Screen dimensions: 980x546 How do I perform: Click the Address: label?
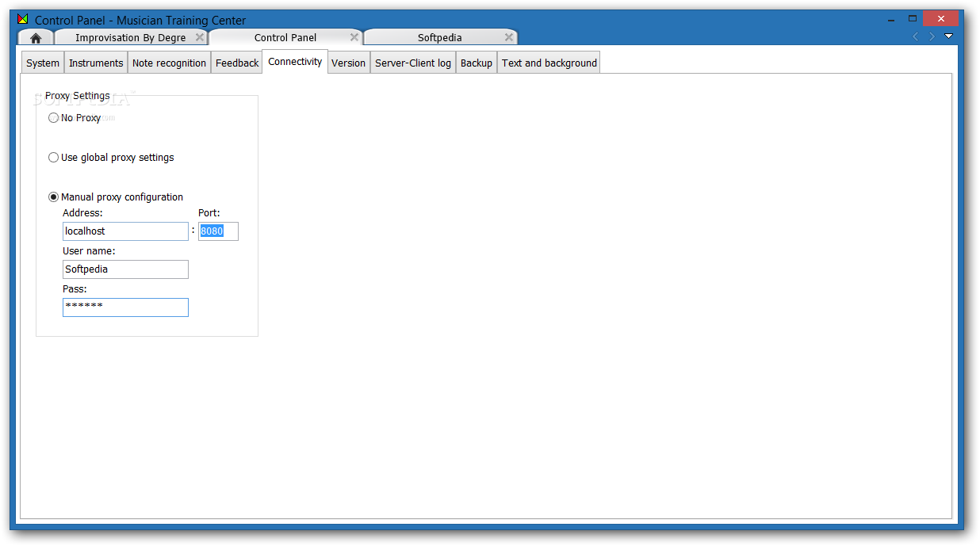coord(82,213)
